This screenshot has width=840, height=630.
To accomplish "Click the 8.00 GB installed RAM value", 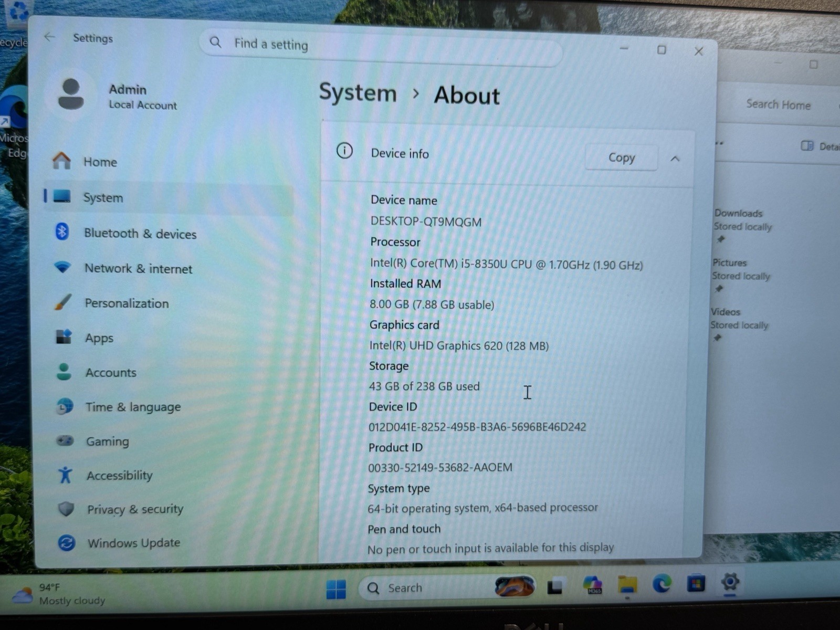I will click(432, 304).
